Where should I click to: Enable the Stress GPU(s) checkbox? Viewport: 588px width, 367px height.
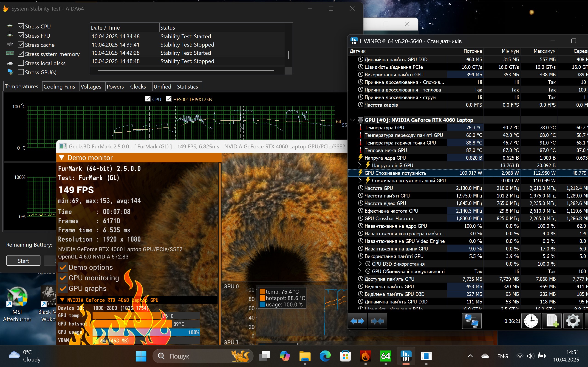click(x=21, y=72)
